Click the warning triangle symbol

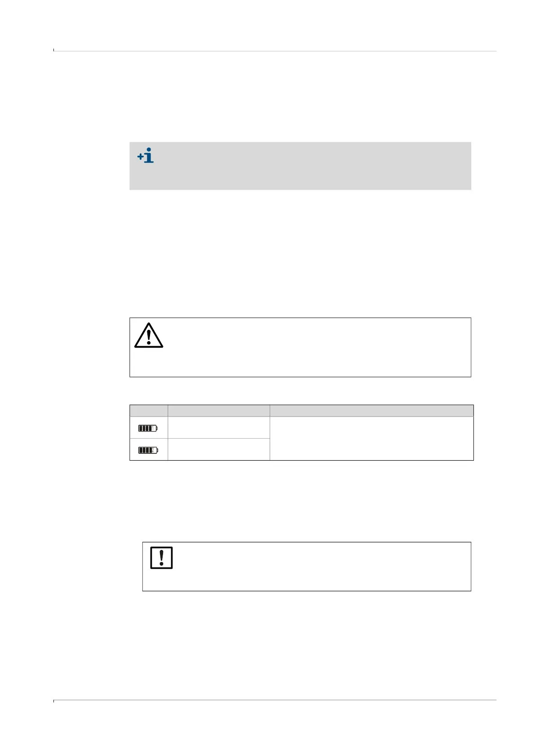click(149, 335)
